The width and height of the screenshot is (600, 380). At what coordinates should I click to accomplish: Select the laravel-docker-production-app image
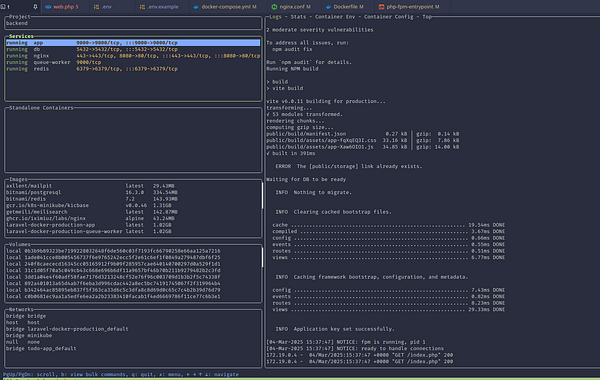point(133,225)
